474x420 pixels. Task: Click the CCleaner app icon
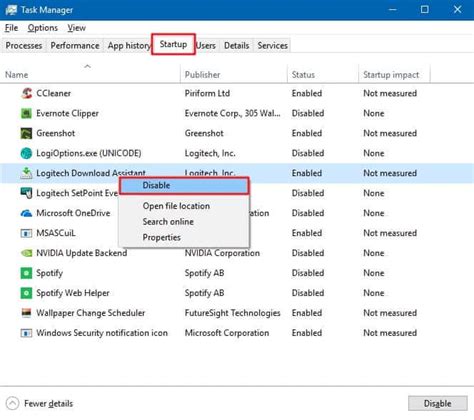[x=26, y=93]
